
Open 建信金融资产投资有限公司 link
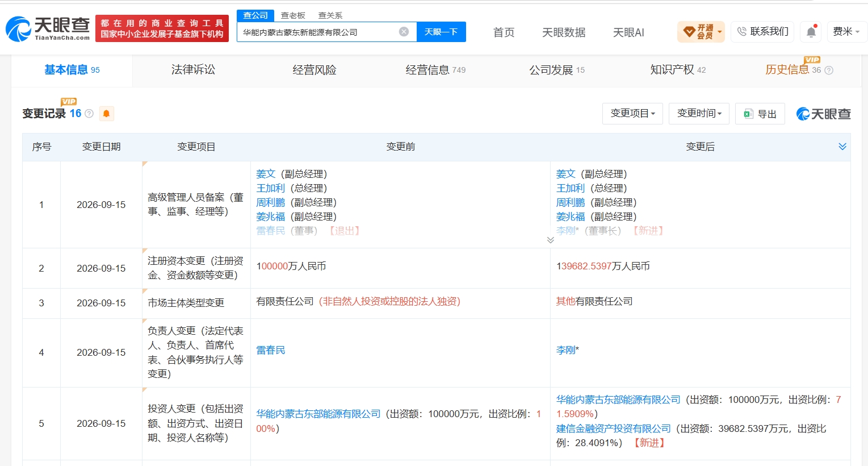(x=614, y=428)
